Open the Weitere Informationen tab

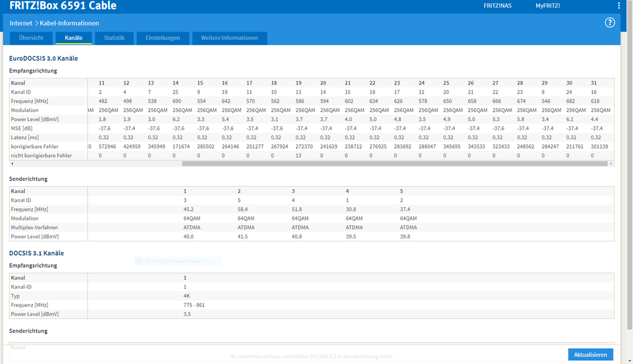(x=229, y=38)
